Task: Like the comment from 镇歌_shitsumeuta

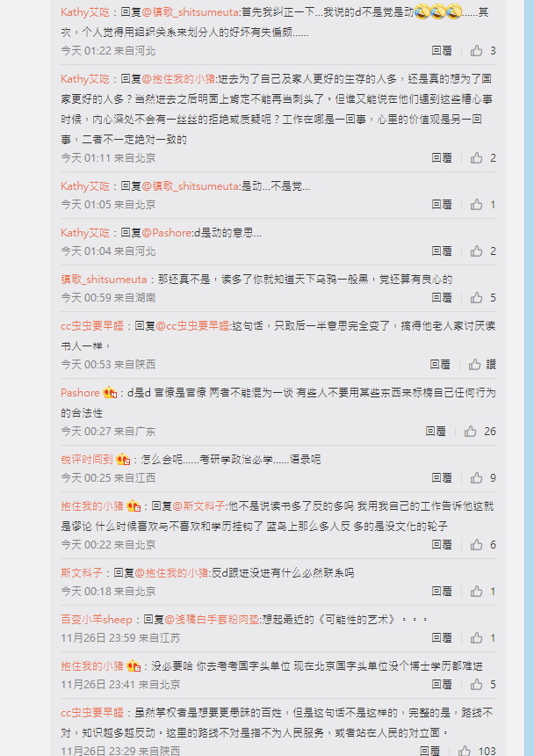Action: [x=476, y=297]
